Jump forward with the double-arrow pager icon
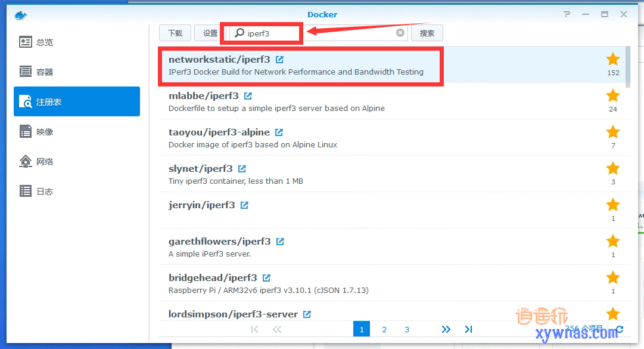The height and width of the screenshot is (349, 644). pos(446,329)
